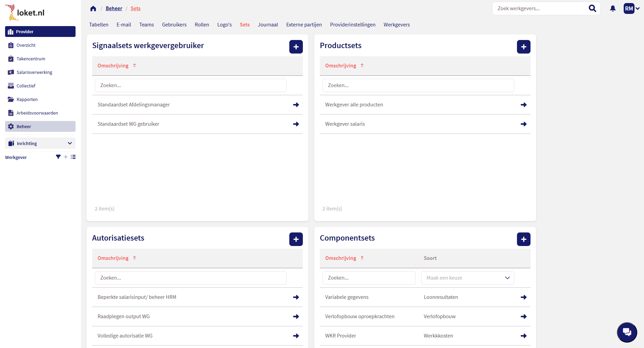Open the Werkgever list view icon
This screenshot has width=644, height=348.
point(73,157)
